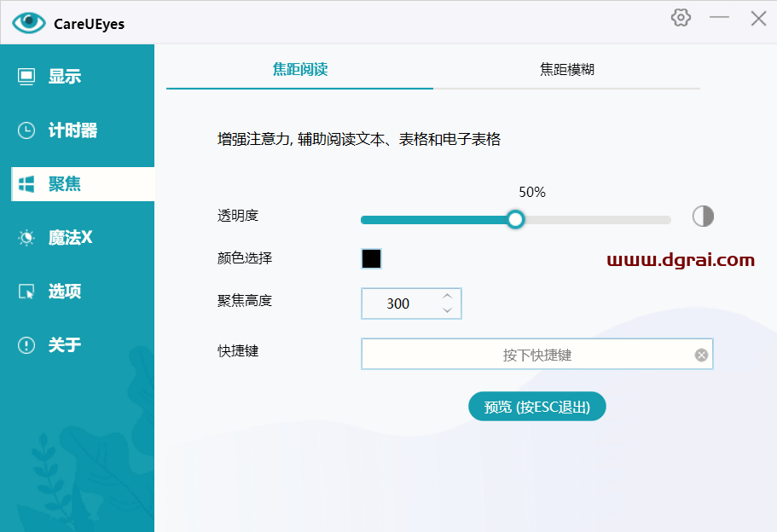Switch to the 焦距阅读 tab

300,69
